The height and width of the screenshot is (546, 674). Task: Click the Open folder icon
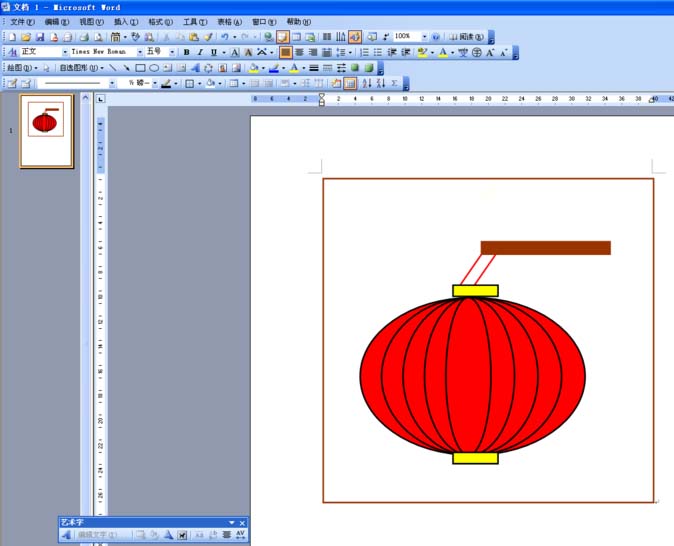pyautogui.click(x=24, y=37)
